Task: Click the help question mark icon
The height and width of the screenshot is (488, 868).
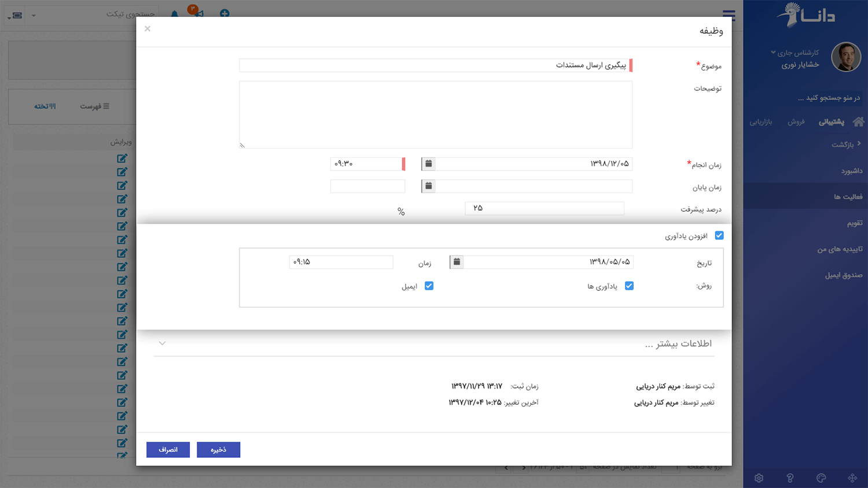Action: tap(790, 478)
